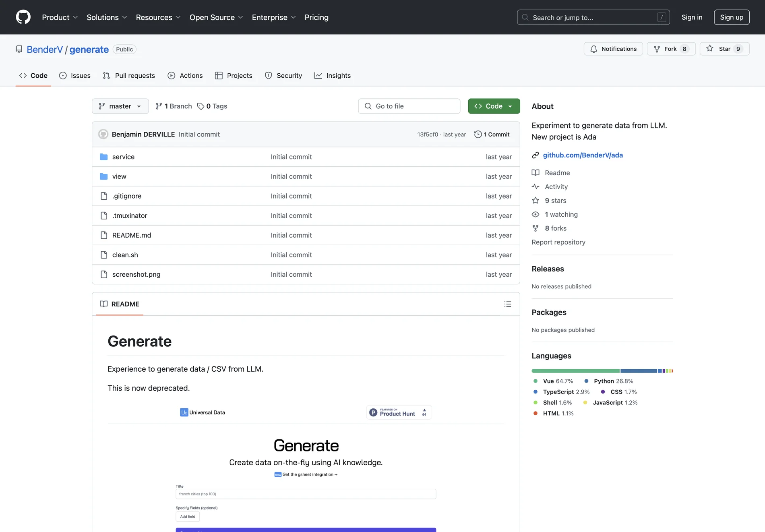Click the blue Python segment of language bar
The height and width of the screenshot is (532, 765).
pyautogui.click(x=639, y=371)
